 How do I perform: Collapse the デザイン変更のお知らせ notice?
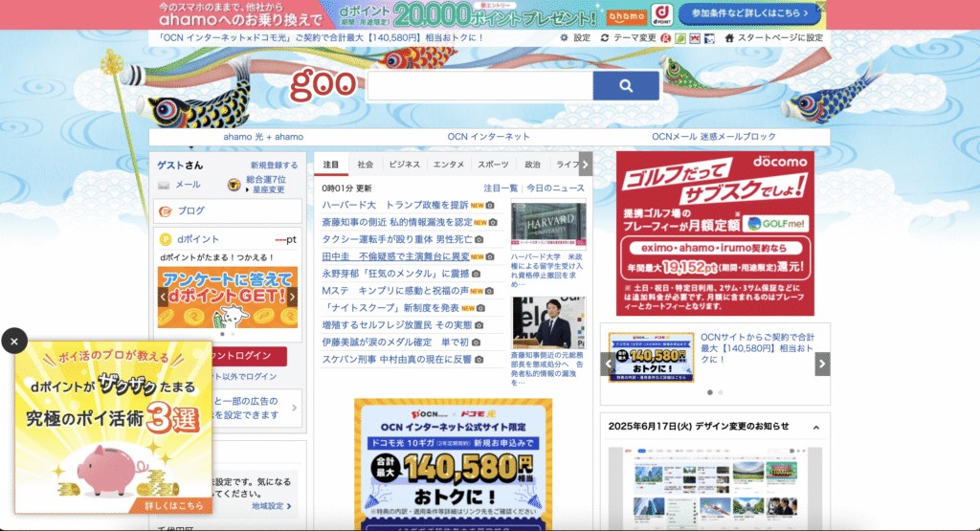(x=816, y=427)
